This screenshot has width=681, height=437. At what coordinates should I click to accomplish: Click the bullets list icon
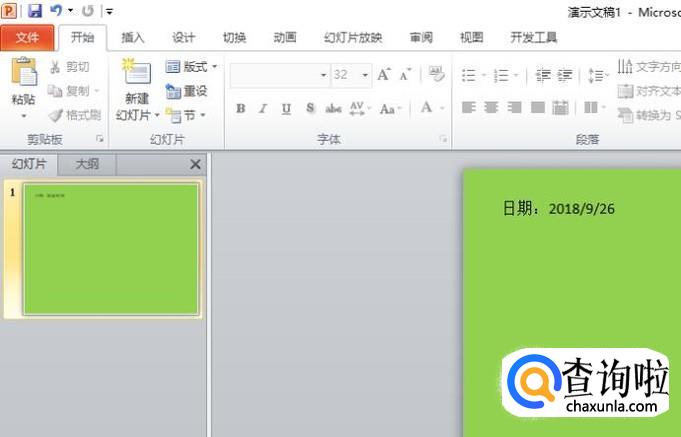click(469, 75)
